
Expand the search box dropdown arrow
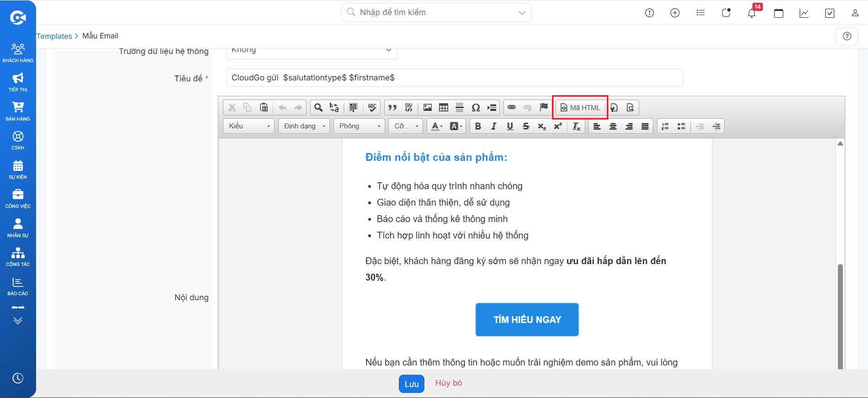[522, 13]
